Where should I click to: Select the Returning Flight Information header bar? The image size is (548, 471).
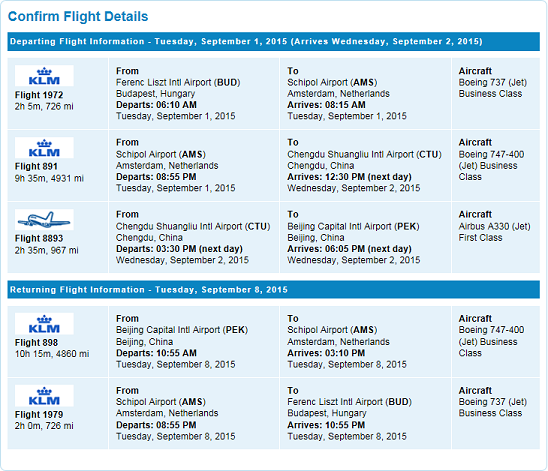(274, 290)
